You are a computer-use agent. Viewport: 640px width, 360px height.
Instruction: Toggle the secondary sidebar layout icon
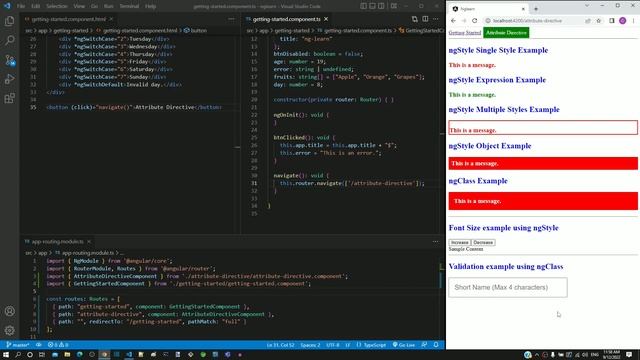[x=381, y=6]
